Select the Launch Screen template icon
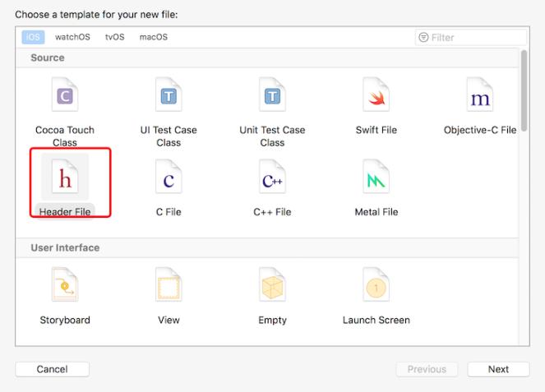This screenshot has width=545, height=392. (376, 288)
